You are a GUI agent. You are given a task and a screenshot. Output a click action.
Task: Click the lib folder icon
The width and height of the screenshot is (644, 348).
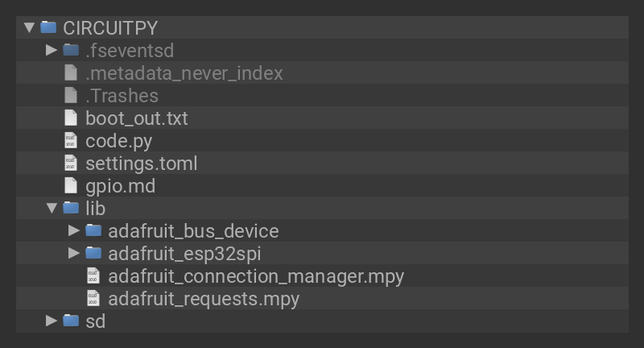[x=71, y=209]
